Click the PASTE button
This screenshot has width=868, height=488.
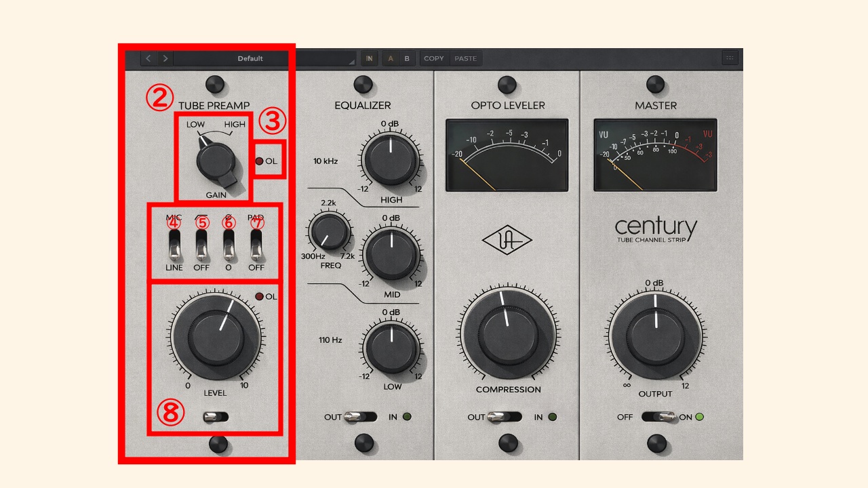pos(465,58)
